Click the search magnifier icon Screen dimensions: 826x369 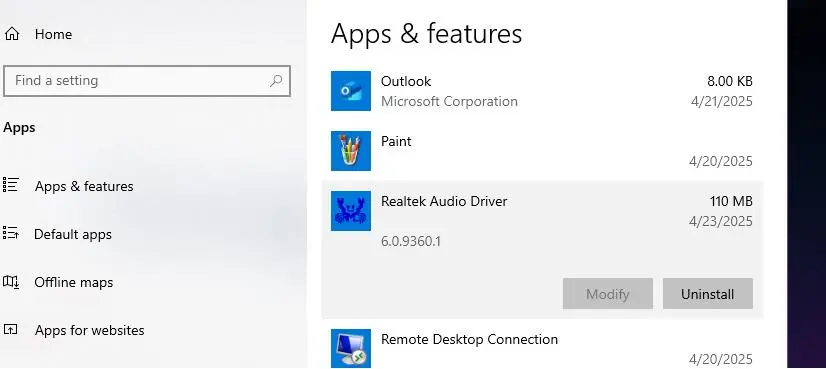click(x=276, y=81)
